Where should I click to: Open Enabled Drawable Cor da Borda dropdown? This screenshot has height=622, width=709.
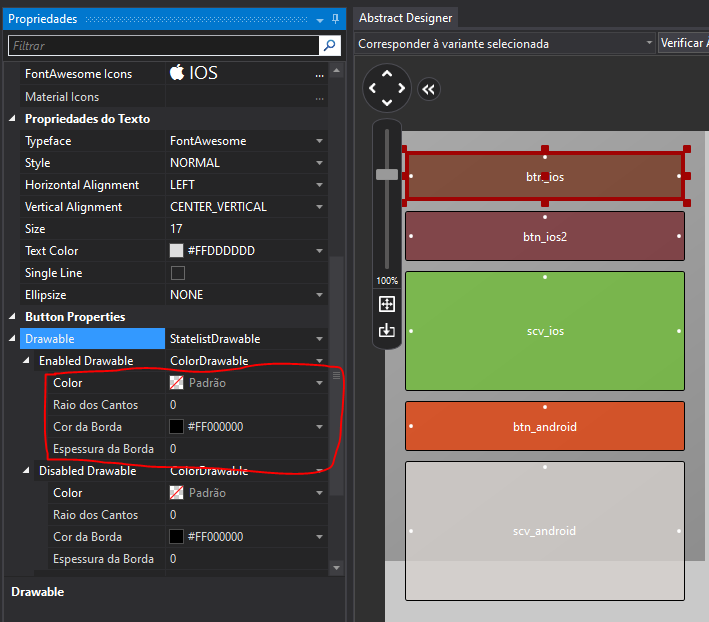click(x=319, y=427)
